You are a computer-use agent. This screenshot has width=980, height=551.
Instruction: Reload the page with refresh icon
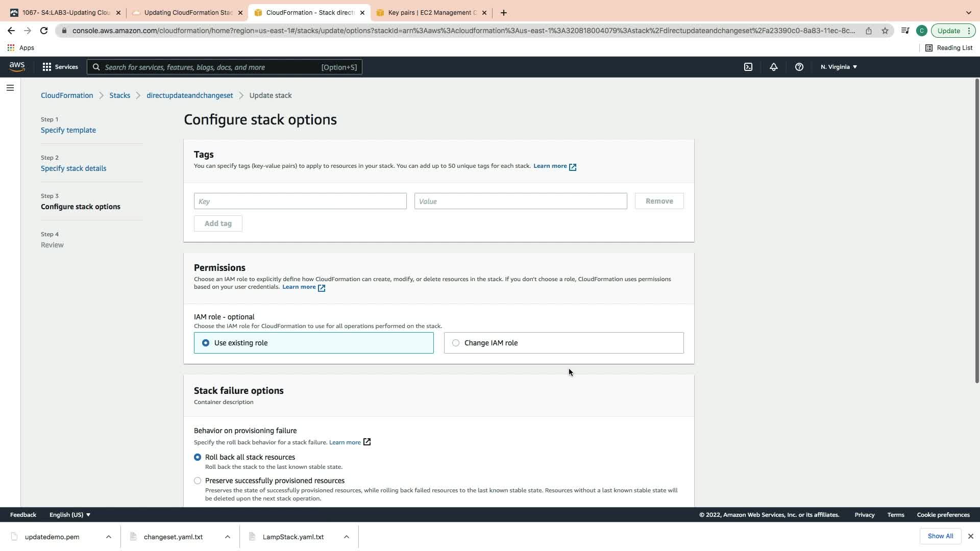(x=44, y=31)
